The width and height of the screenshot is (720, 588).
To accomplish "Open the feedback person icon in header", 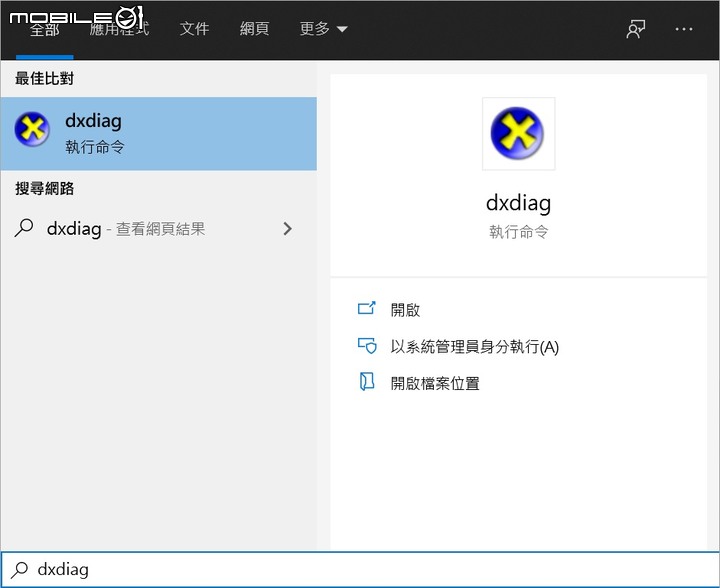I will pos(636,29).
